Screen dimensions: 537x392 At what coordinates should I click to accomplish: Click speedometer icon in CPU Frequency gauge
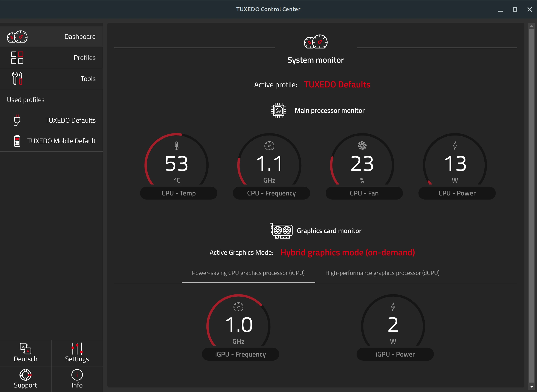[269, 146]
